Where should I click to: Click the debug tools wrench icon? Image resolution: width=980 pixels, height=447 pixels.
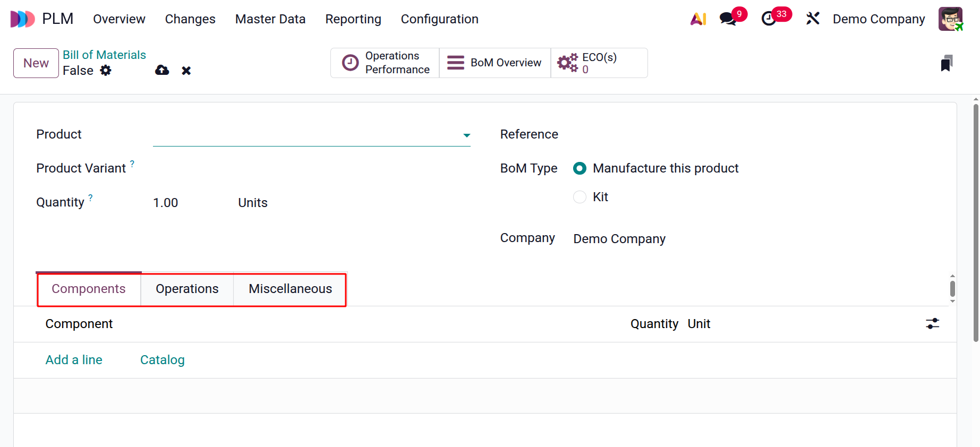tap(813, 19)
